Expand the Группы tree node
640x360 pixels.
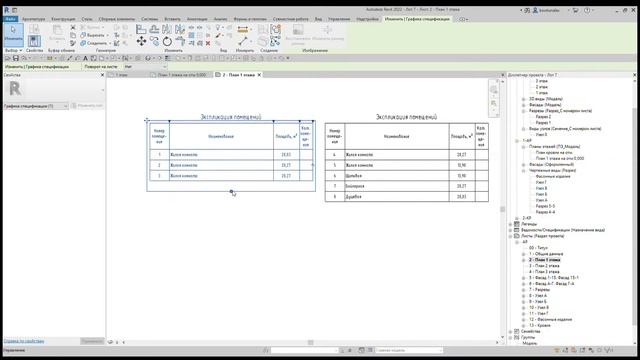pos(511,338)
